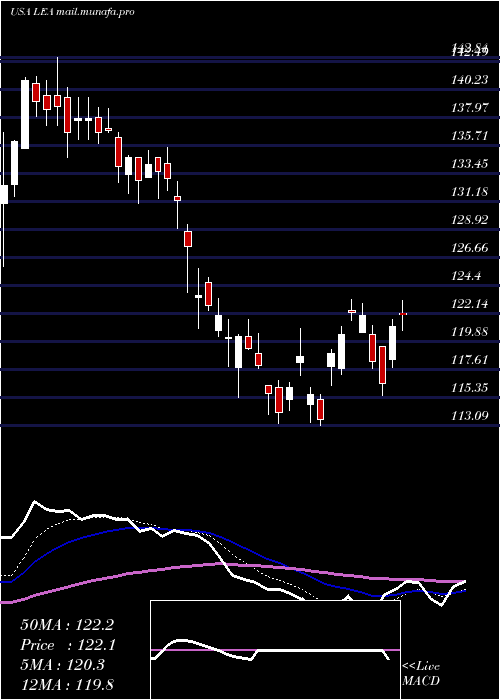Click inside the MACD inset chart box
The width and height of the screenshot is (500, 700).
point(275,650)
